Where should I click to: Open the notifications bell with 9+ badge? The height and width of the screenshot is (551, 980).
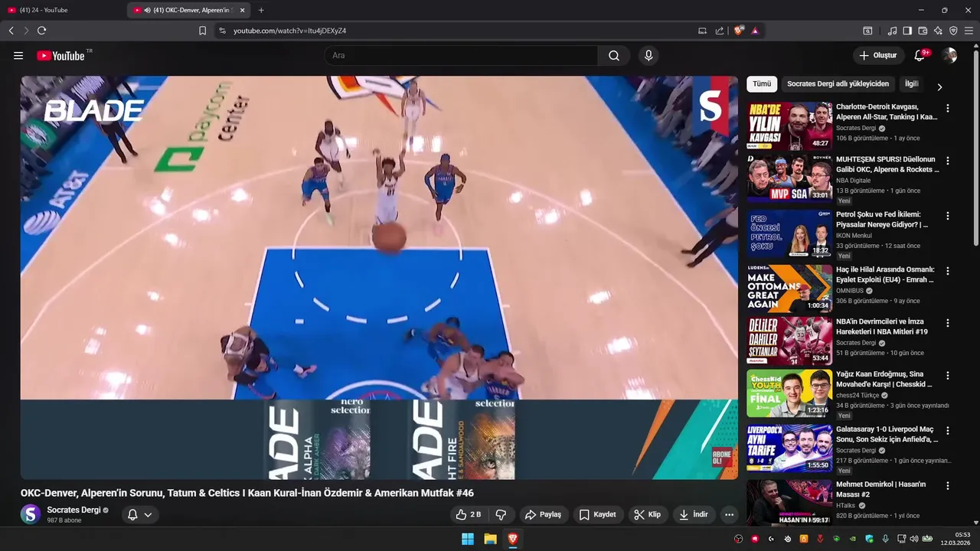tap(921, 55)
